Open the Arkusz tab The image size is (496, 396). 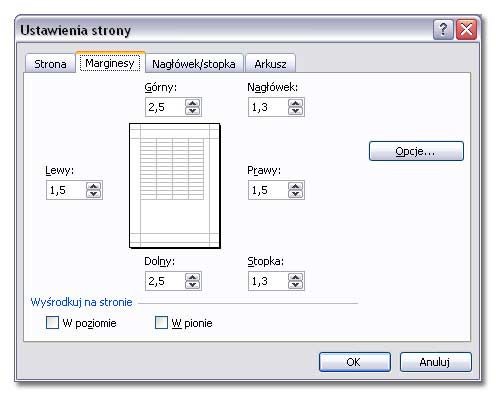click(270, 63)
